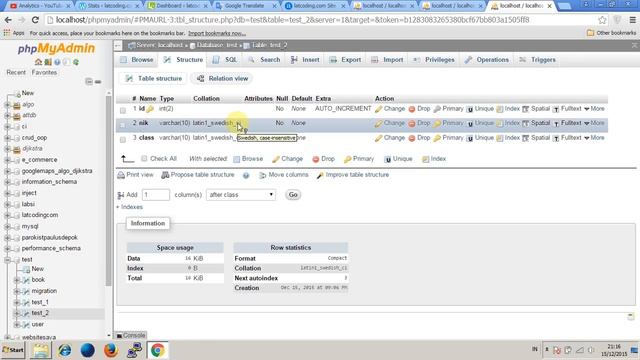The height and width of the screenshot is (360, 640).
Task: Drop the nik column
Action: pos(419,123)
